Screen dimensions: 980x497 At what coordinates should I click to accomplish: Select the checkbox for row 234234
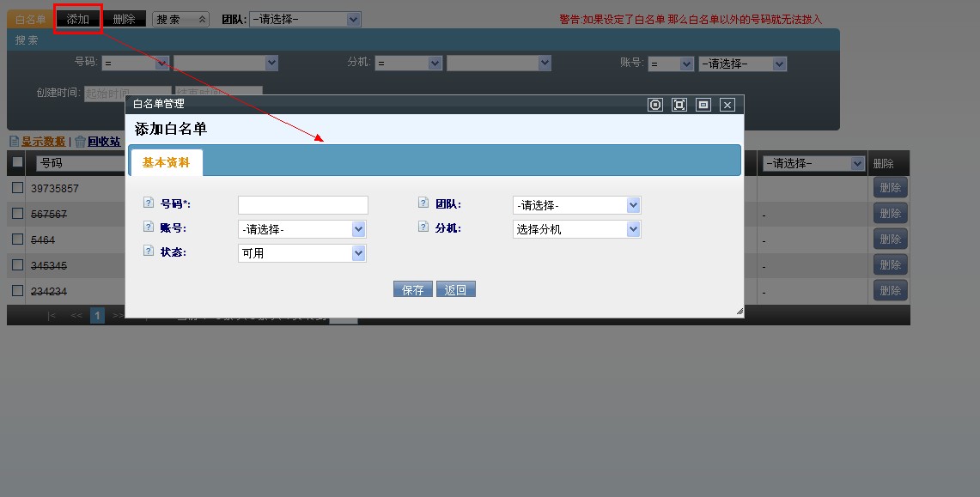pos(17,291)
